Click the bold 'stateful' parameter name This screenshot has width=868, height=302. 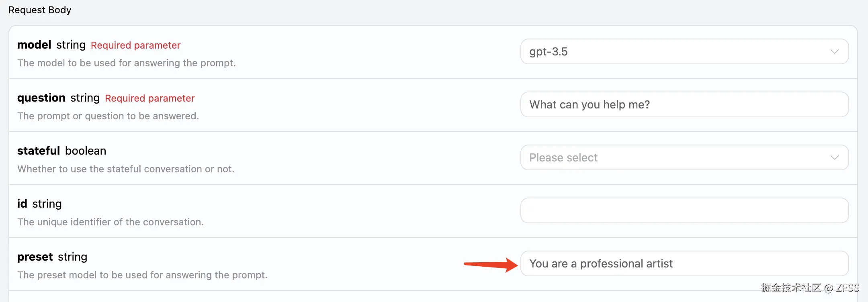39,151
